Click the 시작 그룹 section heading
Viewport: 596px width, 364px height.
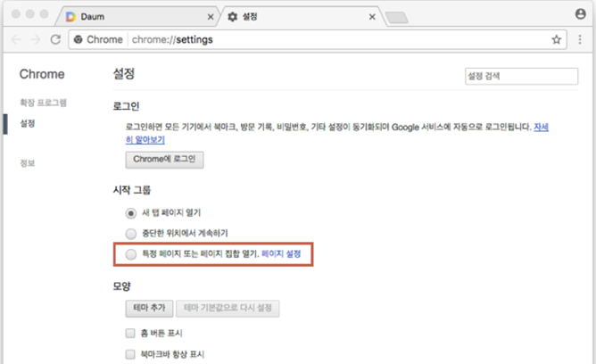[x=132, y=190]
